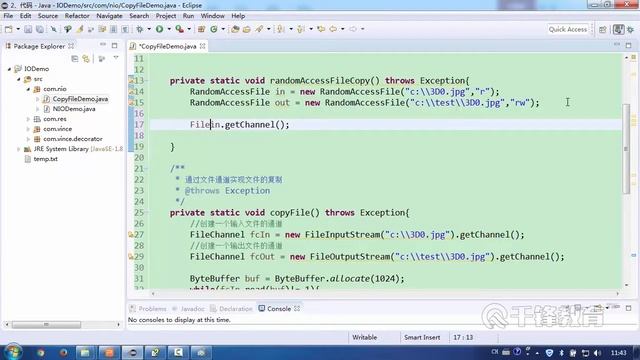This screenshot has height=360, width=640.
Task: Collapse the IODemo project node
Action: [x=9, y=69]
